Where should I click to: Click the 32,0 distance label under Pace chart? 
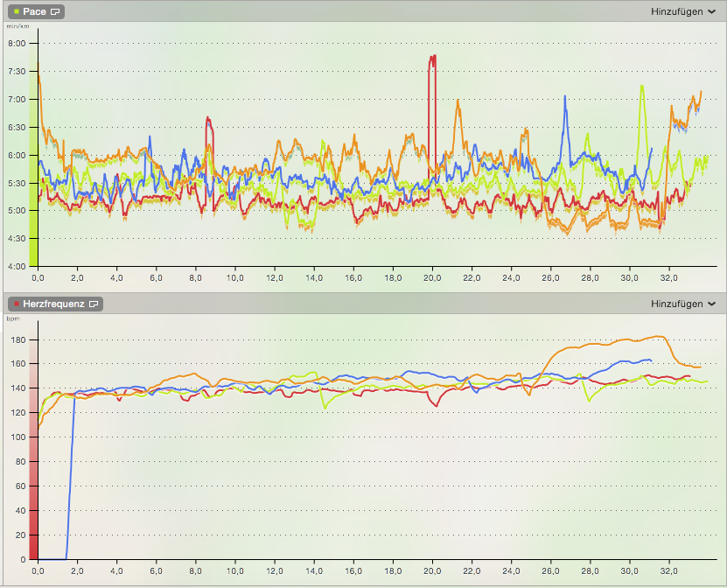(669, 277)
